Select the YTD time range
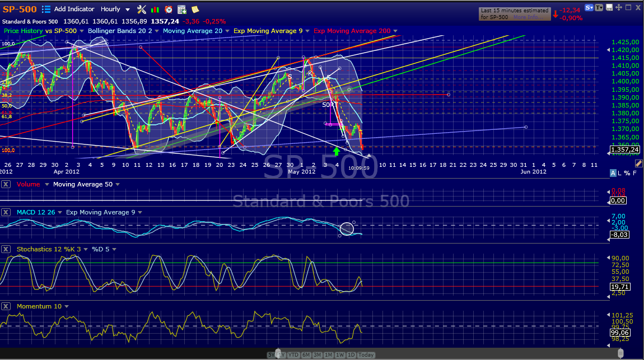The width and height of the screenshot is (644, 360). pos(293,354)
